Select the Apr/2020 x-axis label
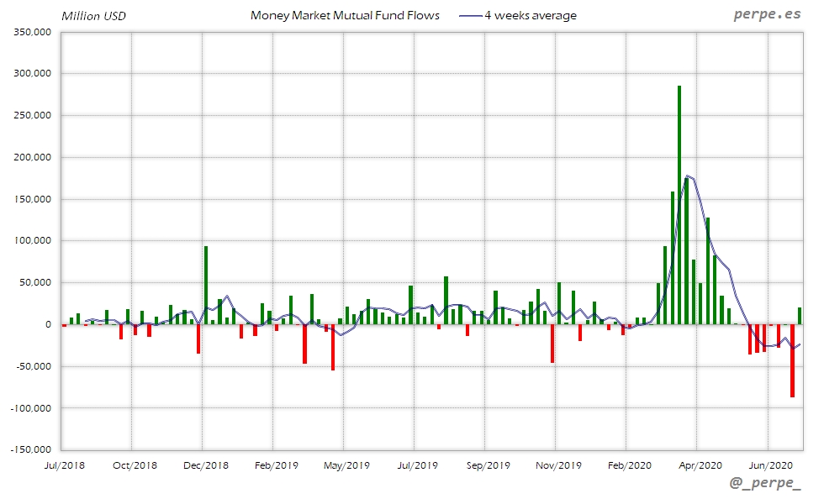 700,465
